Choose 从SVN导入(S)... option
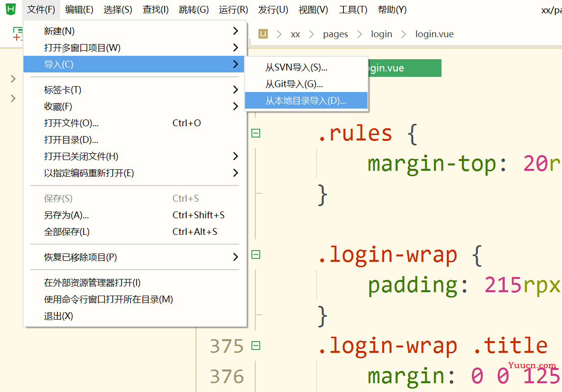Viewport: 562px width, 392px height. (306, 68)
